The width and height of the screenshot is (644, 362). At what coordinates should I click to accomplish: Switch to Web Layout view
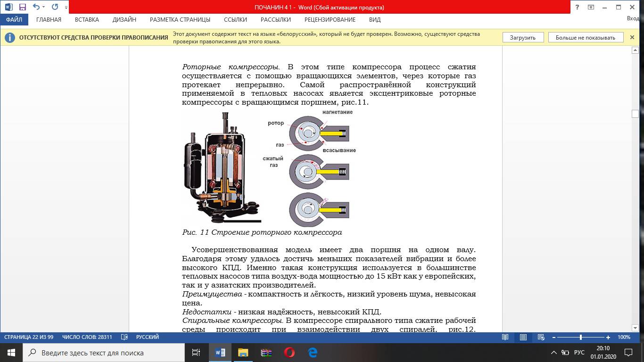click(x=541, y=337)
